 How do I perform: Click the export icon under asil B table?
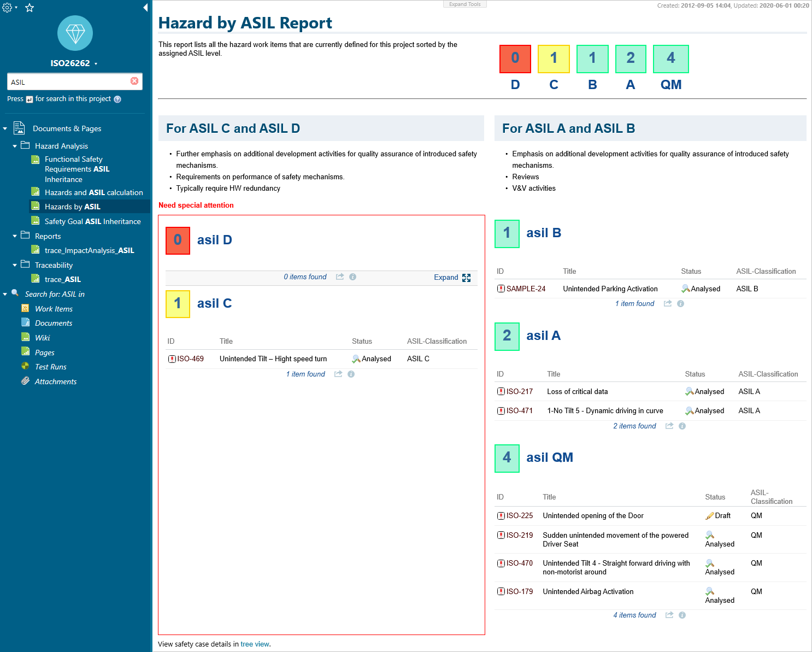pos(668,303)
